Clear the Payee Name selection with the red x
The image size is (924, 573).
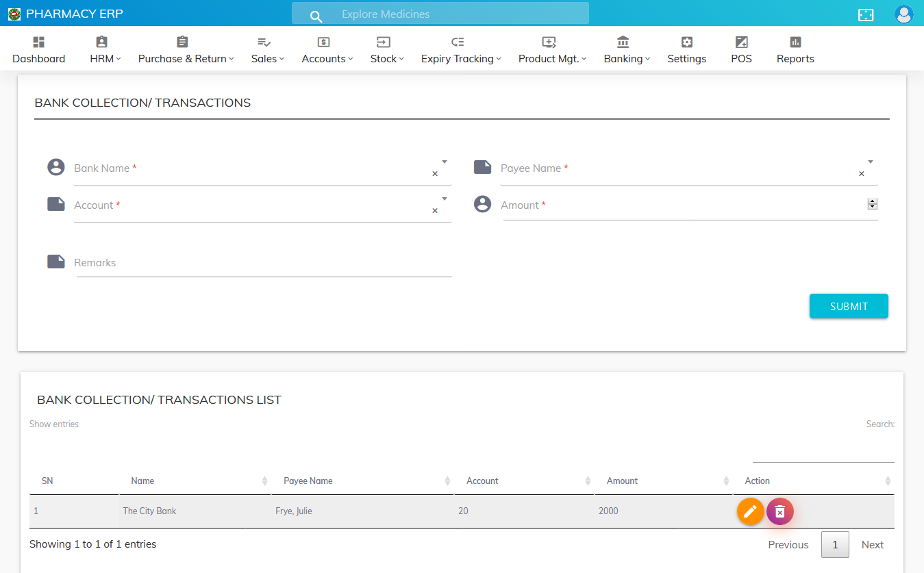tap(862, 174)
